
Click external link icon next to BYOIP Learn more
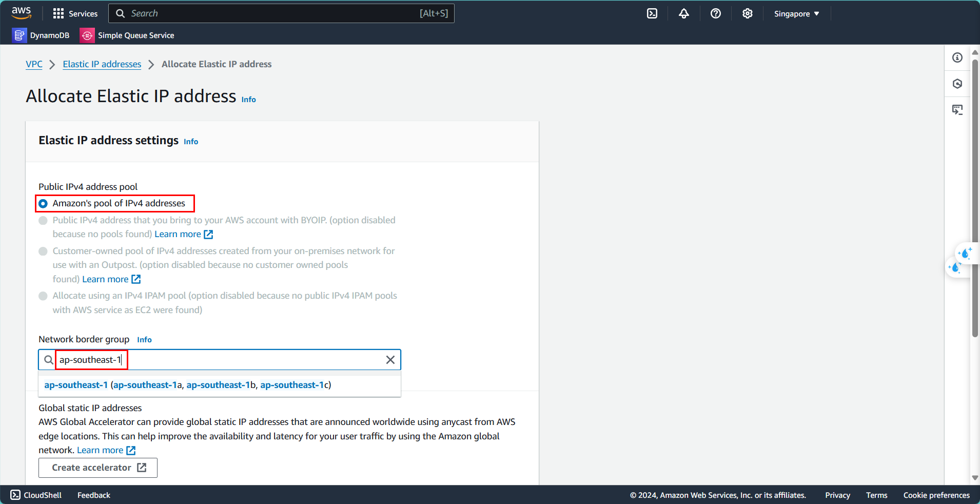[x=208, y=235]
